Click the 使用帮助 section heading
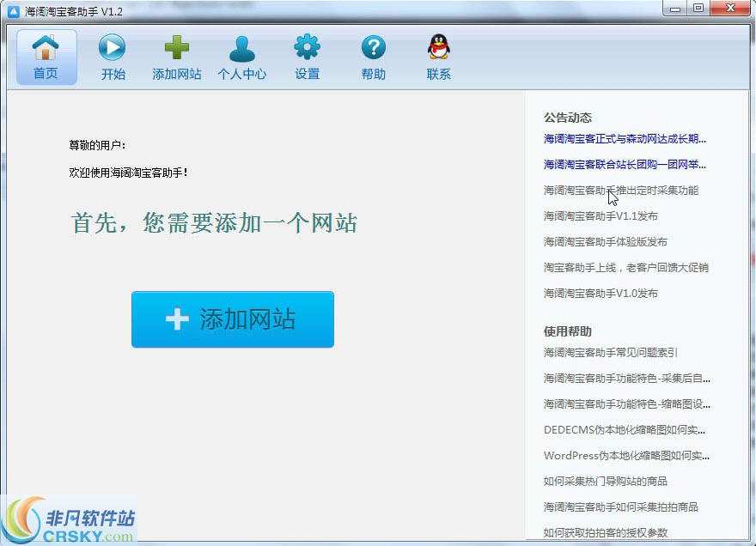756x546 pixels. click(x=568, y=331)
